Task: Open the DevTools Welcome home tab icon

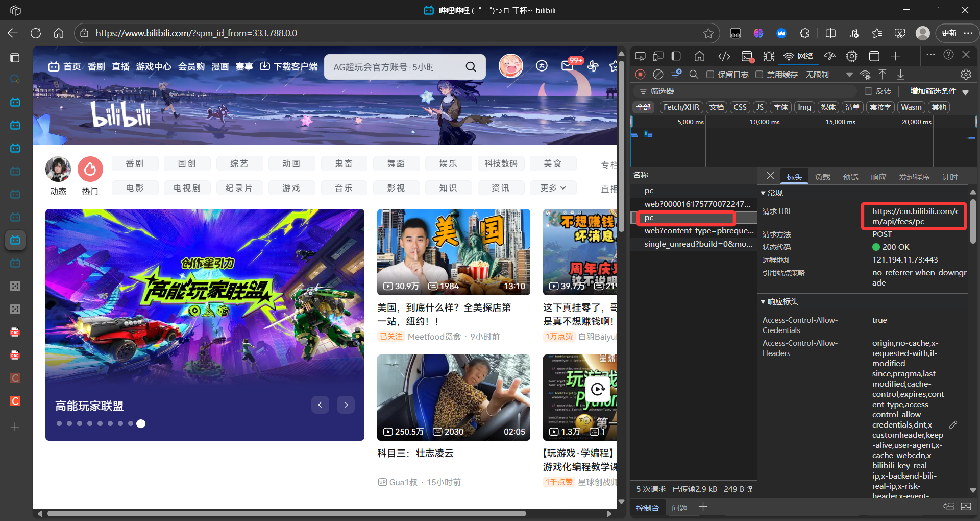Action: pyautogui.click(x=699, y=56)
